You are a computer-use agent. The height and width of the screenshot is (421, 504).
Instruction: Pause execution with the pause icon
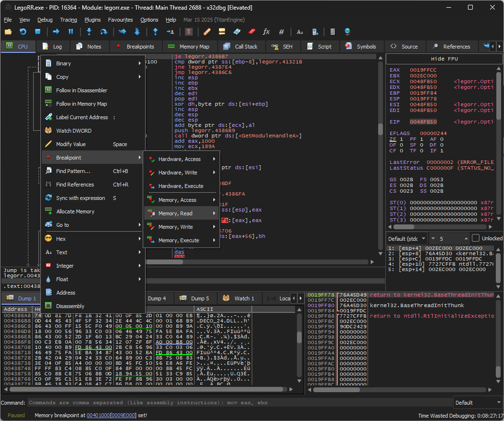click(x=71, y=32)
